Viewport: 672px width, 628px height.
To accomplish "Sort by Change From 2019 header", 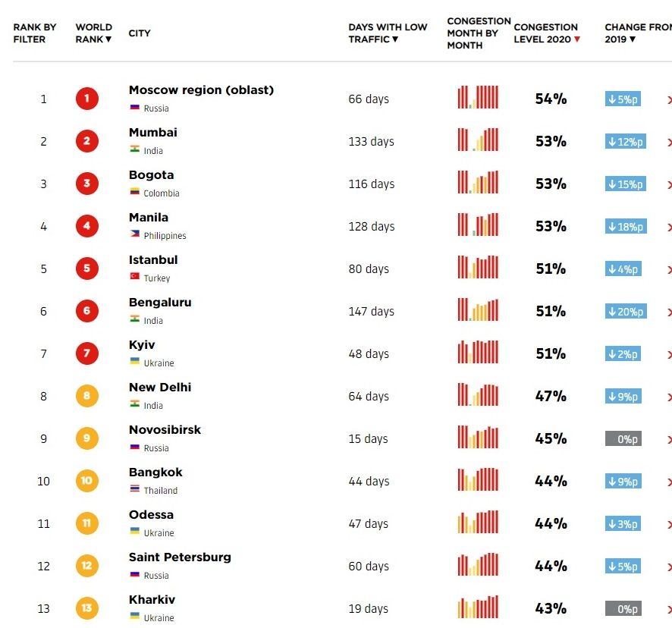I will coord(636,33).
